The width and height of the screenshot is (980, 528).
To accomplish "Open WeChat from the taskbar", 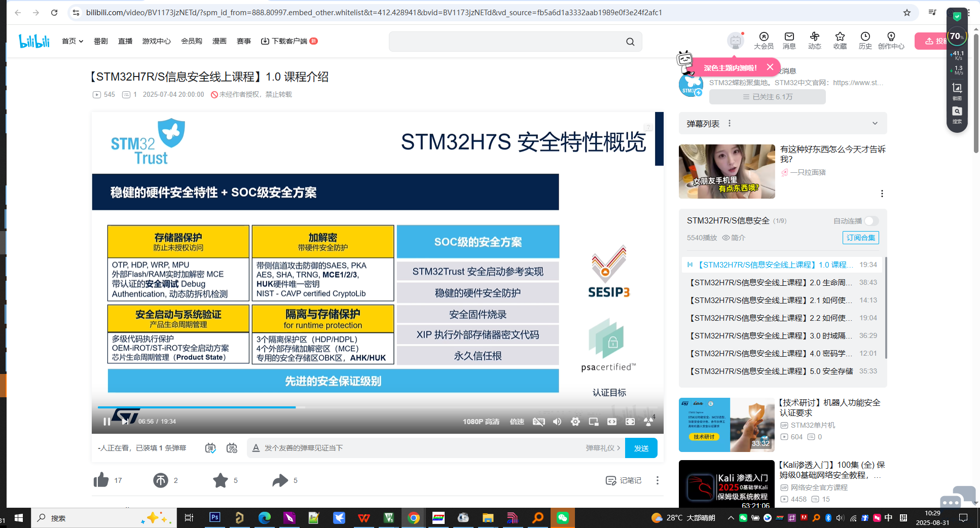I will pyautogui.click(x=562, y=517).
